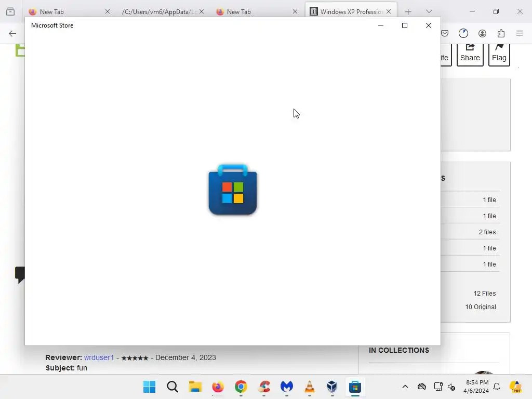The image size is (532, 399).
Task: Open the clock showing 8:54 PM
Action: 476,387
